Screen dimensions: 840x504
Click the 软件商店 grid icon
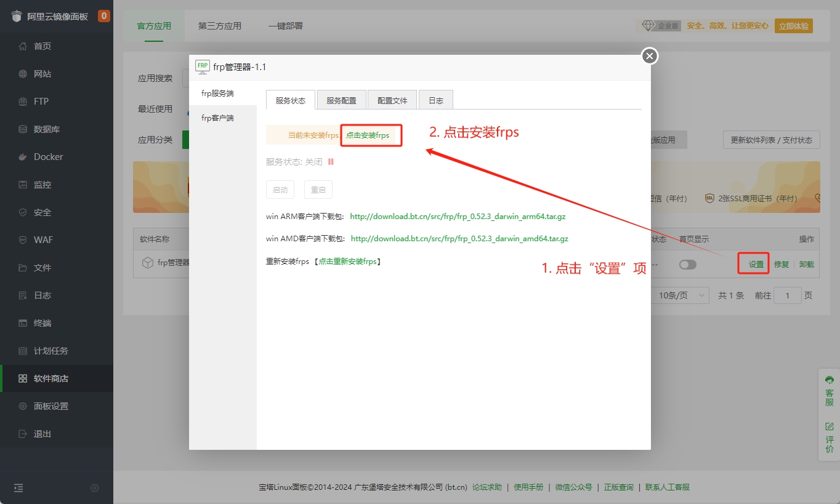[23, 378]
